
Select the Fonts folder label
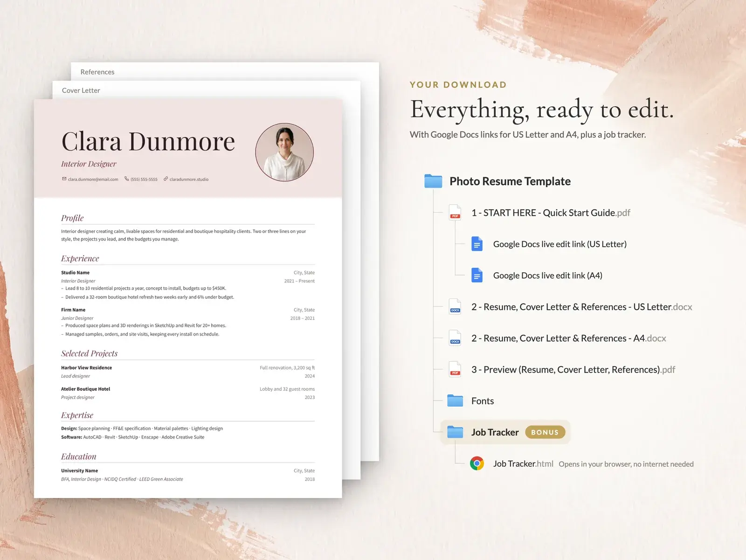click(483, 401)
